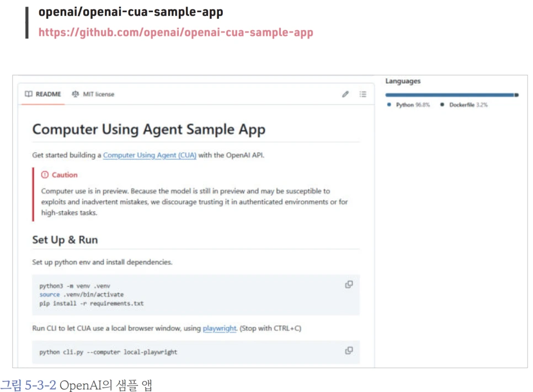Click 'python cli.py --computer local-playwright' code
The width and height of the screenshot is (533, 392).
(x=108, y=352)
